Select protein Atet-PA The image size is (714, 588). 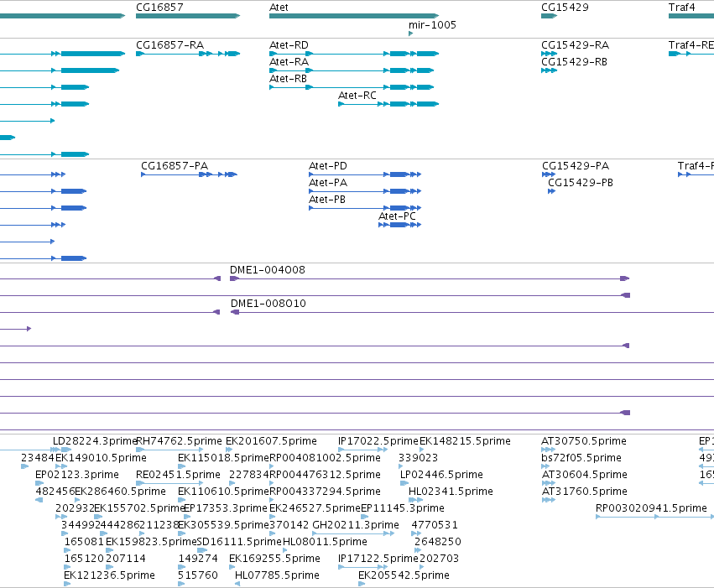click(x=365, y=191)
